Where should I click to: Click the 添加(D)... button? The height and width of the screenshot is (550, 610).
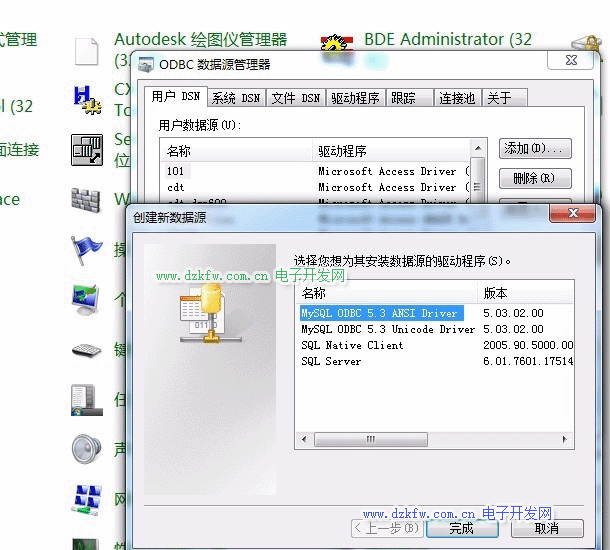[534, 149]
